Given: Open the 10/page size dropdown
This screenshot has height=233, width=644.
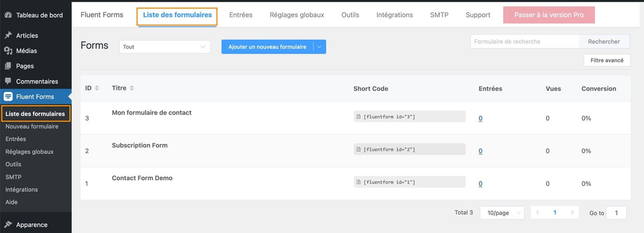Looking at the screenshot, I should (x=502, y=213).
